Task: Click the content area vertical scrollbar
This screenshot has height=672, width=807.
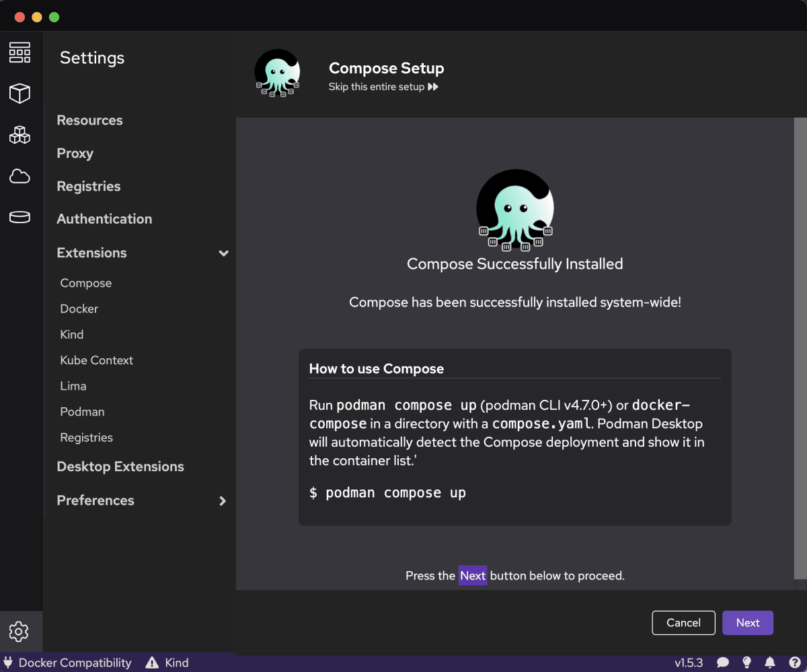Action: click(800, 348)
